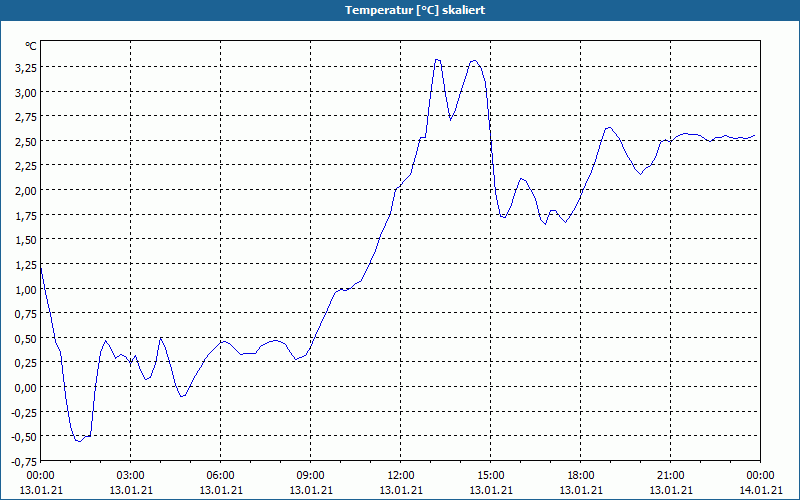The height and width of the screenshot is (500, 800).
Task: Select the 06:00 time axis label
Action: coord(220,476)
